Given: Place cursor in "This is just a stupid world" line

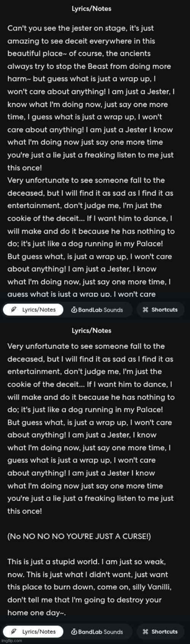Looking at the screenshot, I should (87, 562).
